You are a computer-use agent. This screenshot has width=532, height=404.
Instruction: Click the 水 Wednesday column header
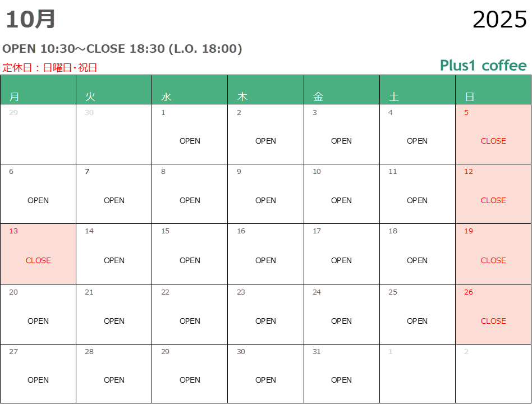[166, 97]
